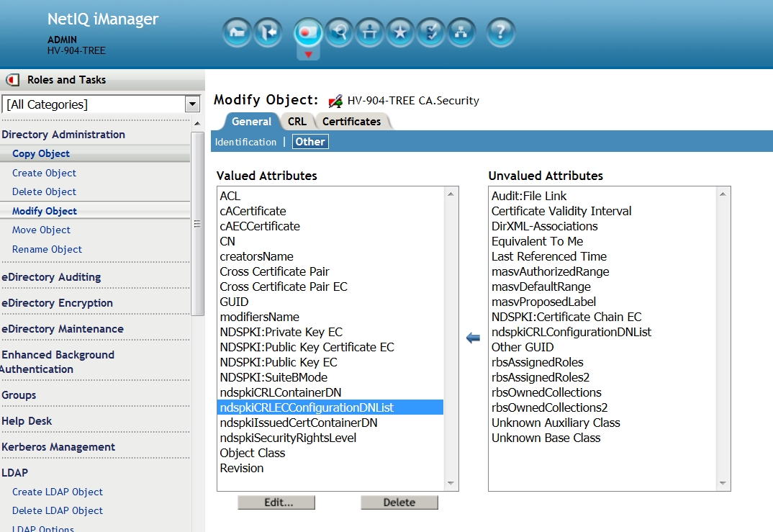Viewport: 773px width, 532px height.
Task: Open the Modify Object task link
Action: click(x=45, y=211)
